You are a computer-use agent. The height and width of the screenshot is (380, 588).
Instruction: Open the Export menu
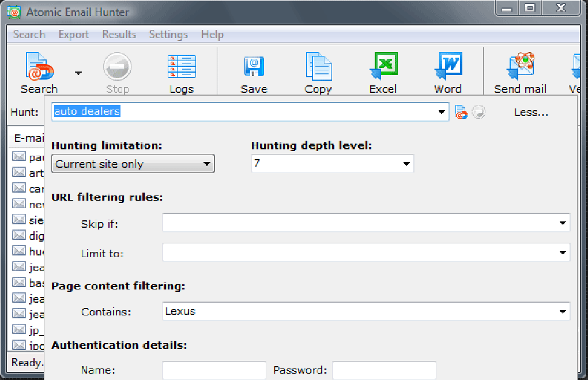[74, 35]
